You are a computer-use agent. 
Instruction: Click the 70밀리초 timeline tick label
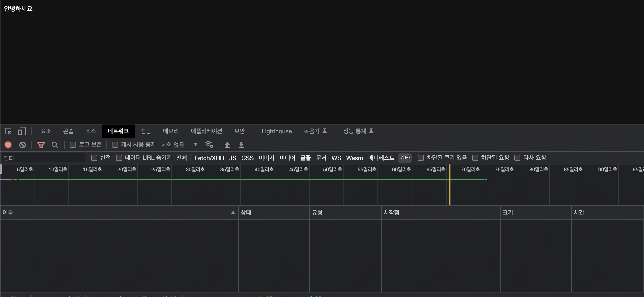click(x=470, y=169)
